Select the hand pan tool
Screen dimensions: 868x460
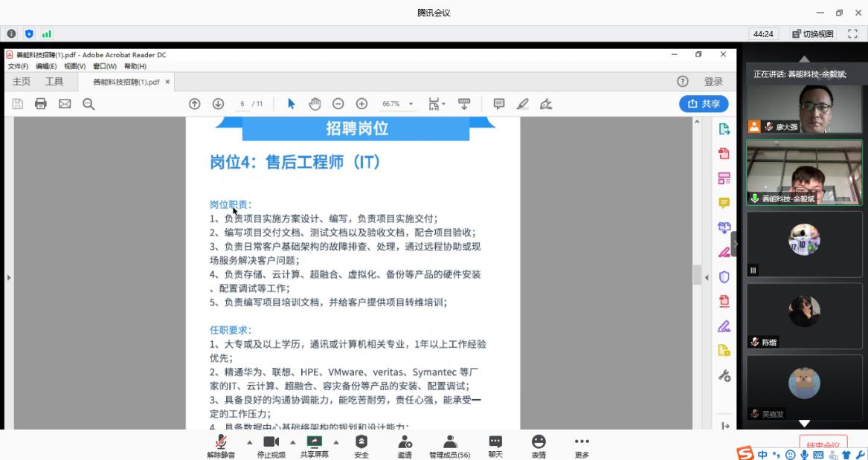315,104
